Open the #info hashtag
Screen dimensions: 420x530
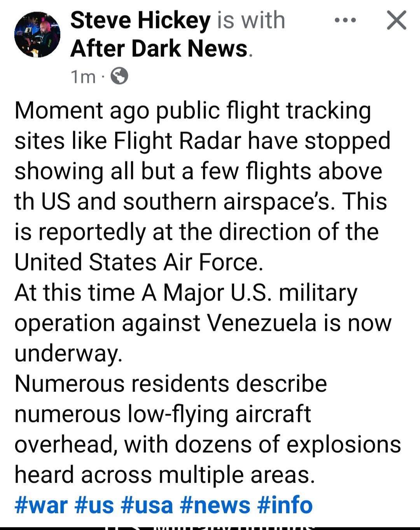tap(285, 505)
